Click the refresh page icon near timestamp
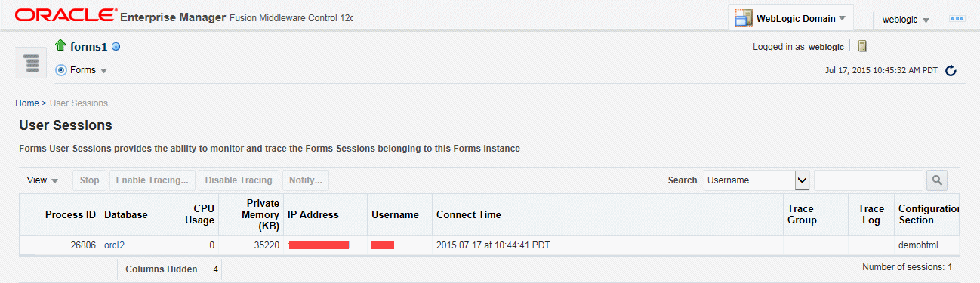Viewport: 980px width, 283px height. pos(951,71)
